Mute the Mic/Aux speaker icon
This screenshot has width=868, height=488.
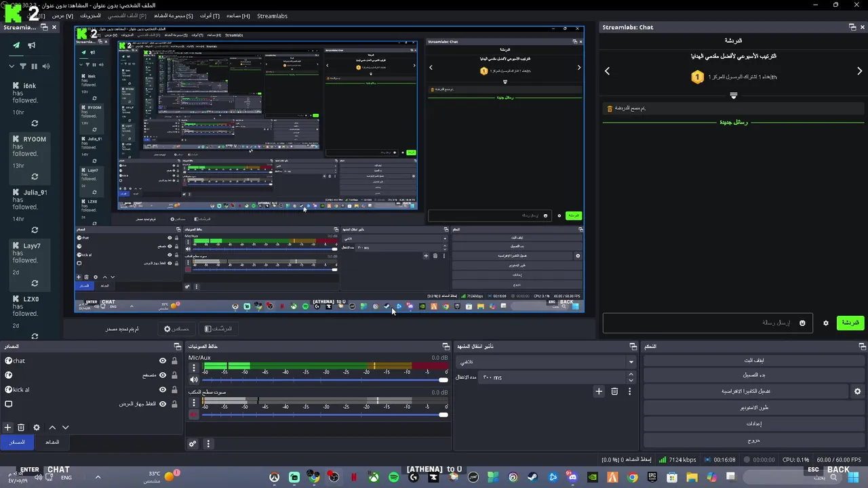pos(194,380)
